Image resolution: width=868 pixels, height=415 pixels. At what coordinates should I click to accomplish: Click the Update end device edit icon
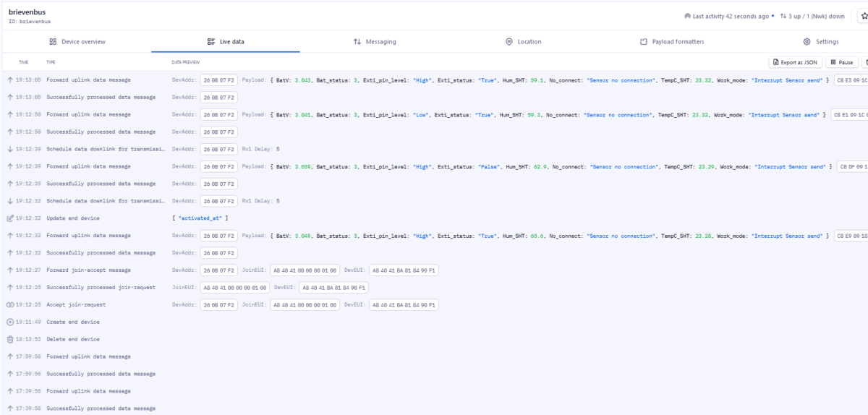pyautogui.click(x=10, y=218)
